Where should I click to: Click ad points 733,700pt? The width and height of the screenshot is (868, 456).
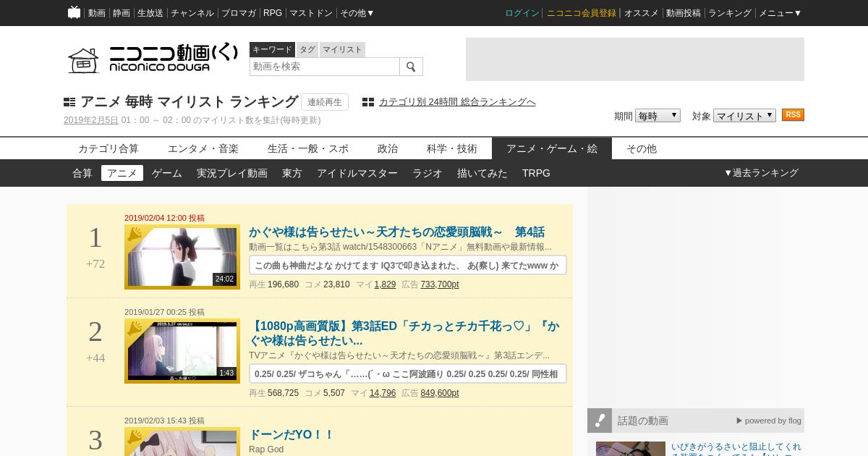(x=440, y=284)
